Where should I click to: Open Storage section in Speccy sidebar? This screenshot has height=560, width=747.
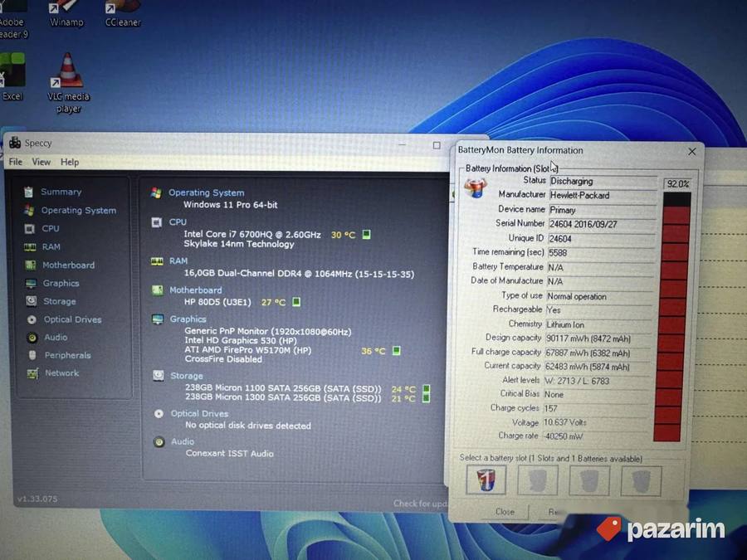pos(60,301)
